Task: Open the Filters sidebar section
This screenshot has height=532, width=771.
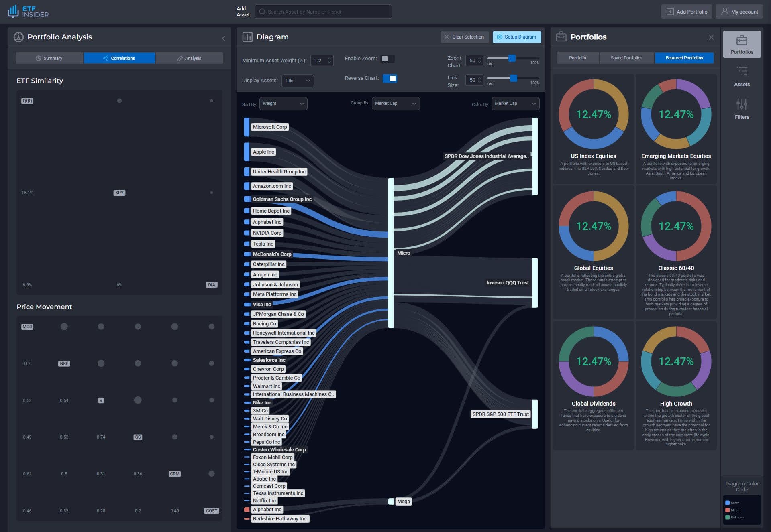Action: [742, 109]
